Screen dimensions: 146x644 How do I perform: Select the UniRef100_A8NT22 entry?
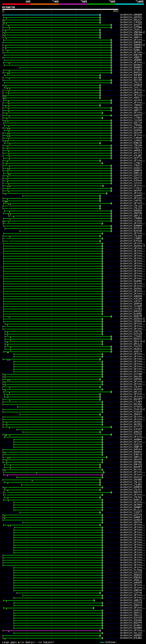131,457
